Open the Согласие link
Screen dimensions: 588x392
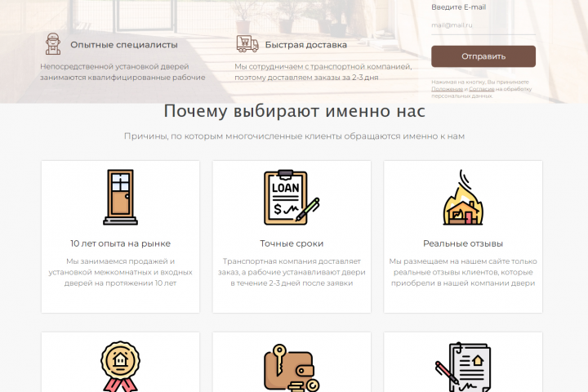pyautogui.click(x=482, y=89)
